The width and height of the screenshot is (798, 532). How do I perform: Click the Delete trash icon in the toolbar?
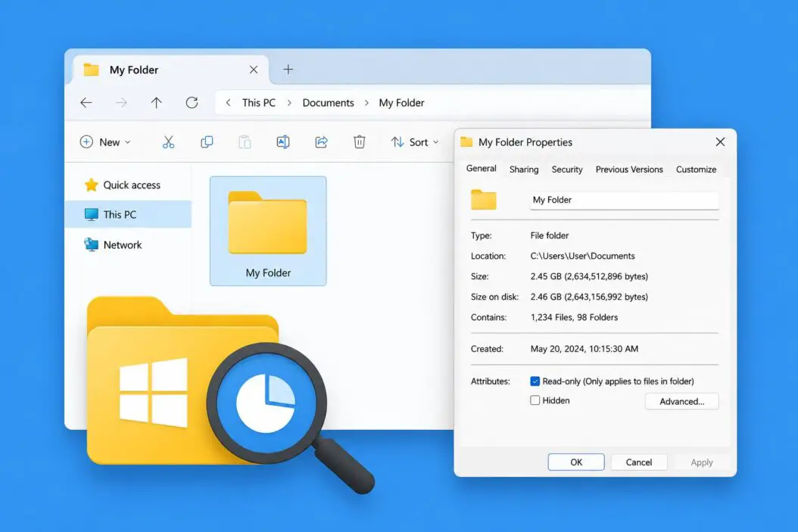click(360, 142)
